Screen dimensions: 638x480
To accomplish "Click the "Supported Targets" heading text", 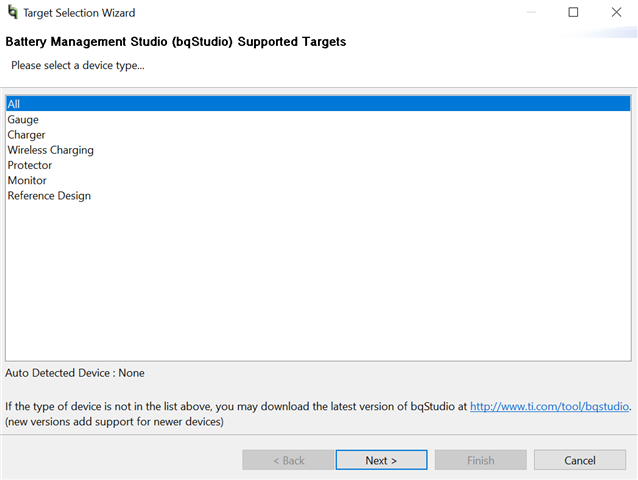I will tap(292, 43).
